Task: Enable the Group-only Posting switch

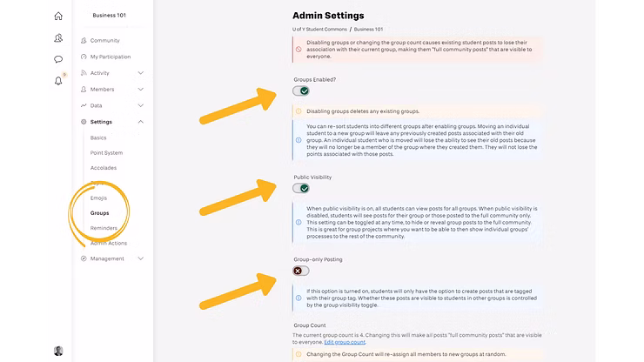Action: click(301, 271)
